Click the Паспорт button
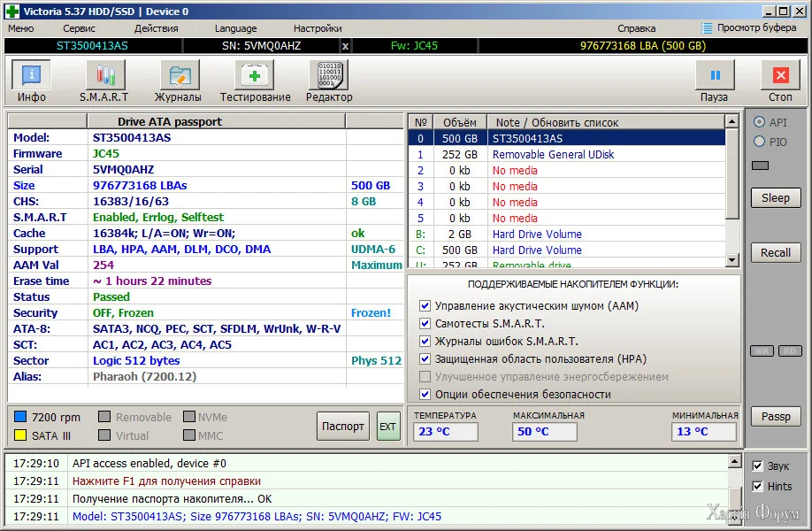 [x=342, y=426]
